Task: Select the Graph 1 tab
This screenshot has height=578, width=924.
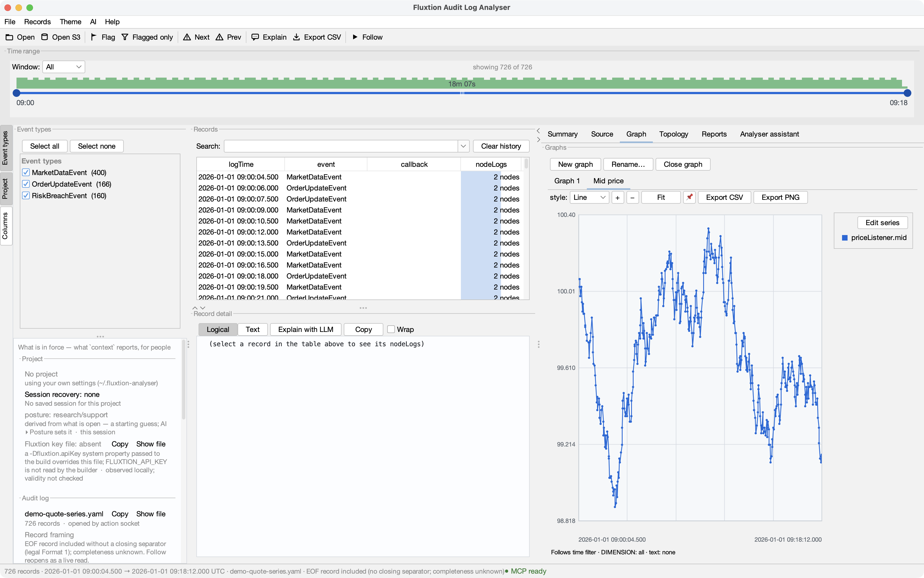Action: click(566, 181)
